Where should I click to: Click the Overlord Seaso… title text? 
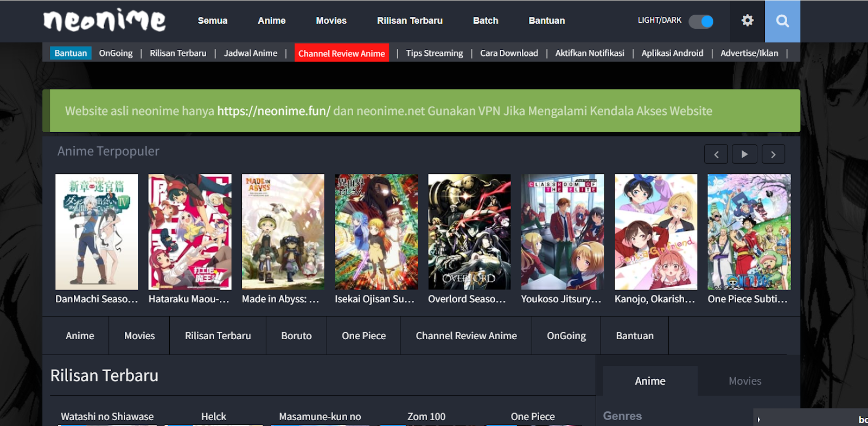coord(467,299)
